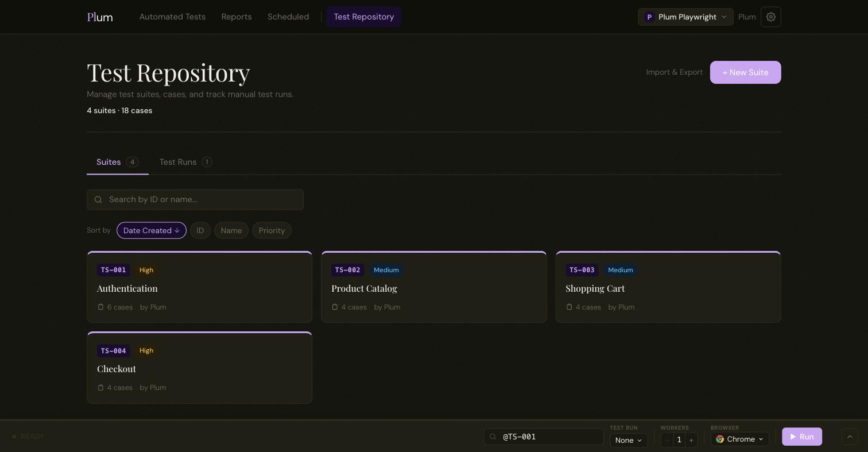Click the clipboard icon on Authentication card
The height and width of the screenshot is (452, 868).
101,307
